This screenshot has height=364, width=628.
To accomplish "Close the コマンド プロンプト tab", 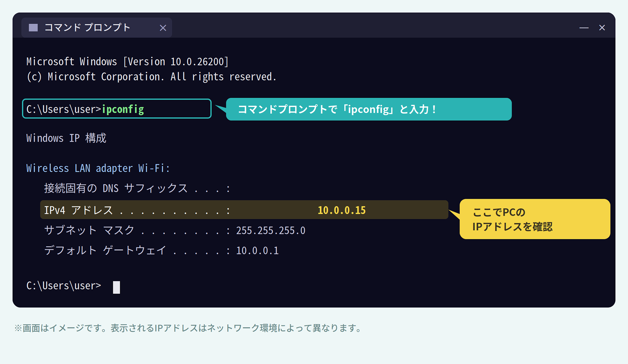I will [x=163, y=28].
